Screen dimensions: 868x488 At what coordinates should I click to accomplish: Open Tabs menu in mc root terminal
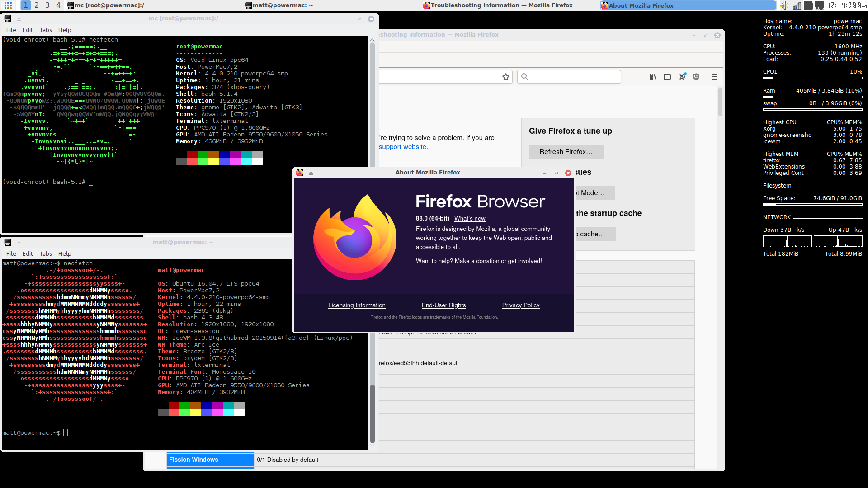tap(46, 30)
